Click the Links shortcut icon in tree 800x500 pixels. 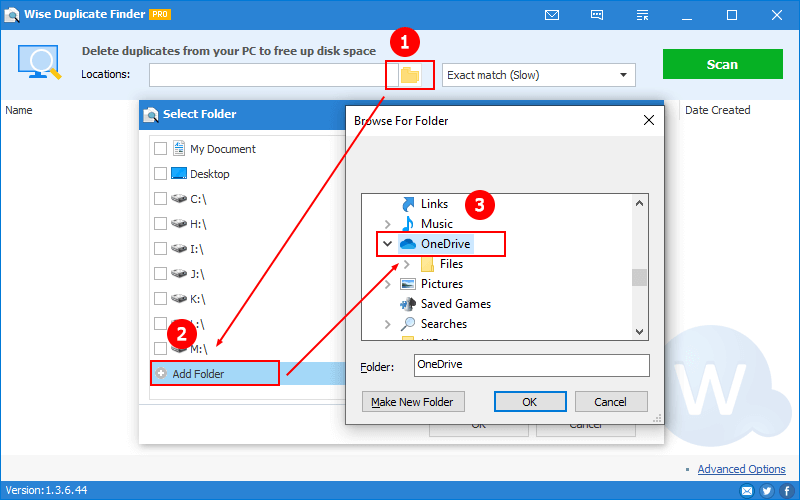pos(408,204)
